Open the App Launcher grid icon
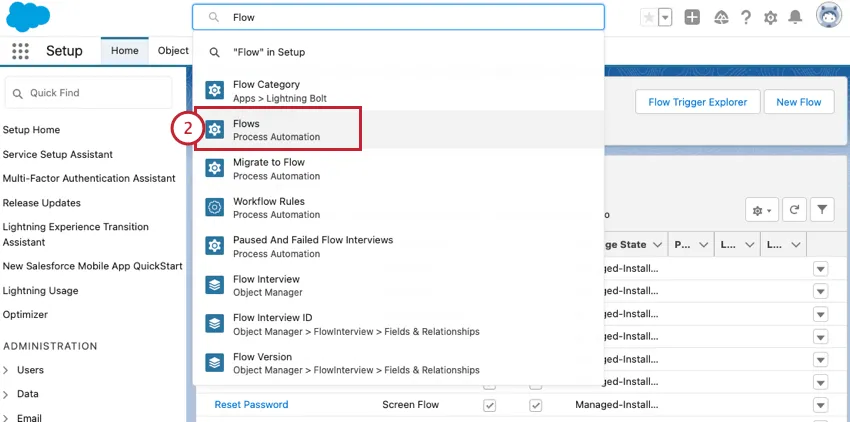 [x=20, y=51]
